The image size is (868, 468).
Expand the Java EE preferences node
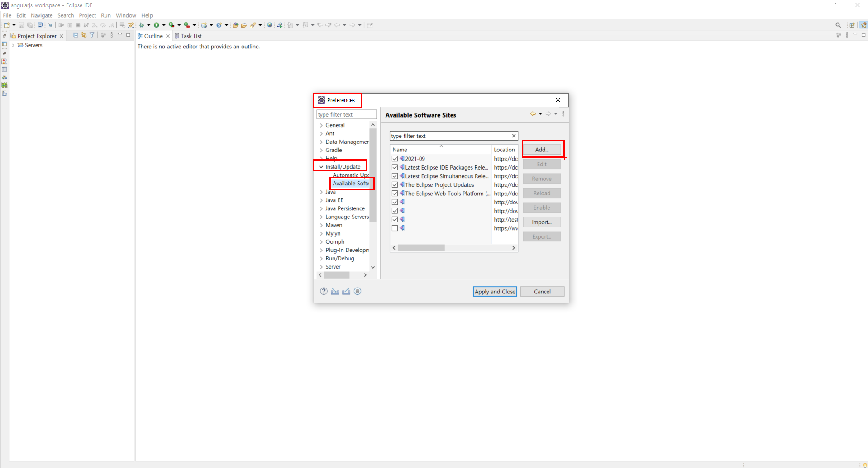[321, 200]
